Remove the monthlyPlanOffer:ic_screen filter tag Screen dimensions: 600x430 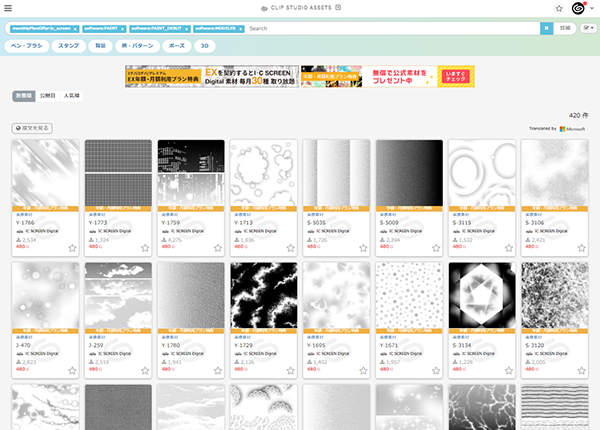pyautogui.click(x=75, y=29)
